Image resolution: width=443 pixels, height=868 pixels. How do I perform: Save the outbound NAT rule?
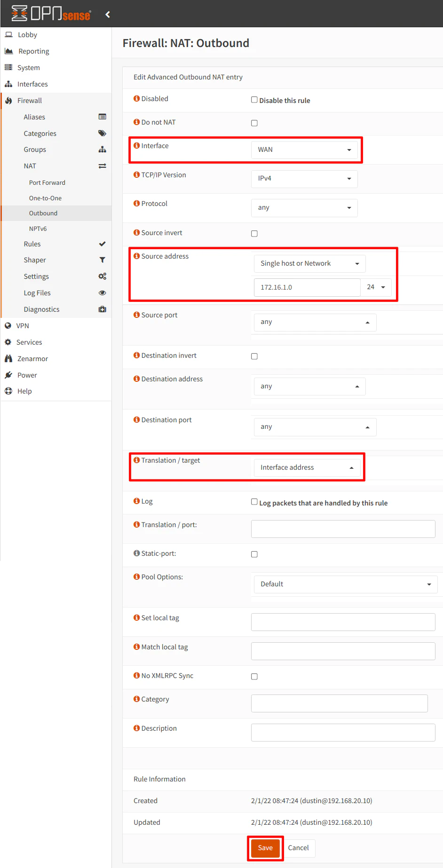pyautogui.click(x=265, y=848)
